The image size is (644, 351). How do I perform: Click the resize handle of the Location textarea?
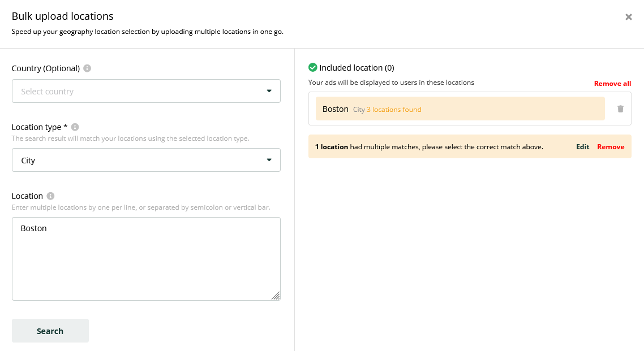click(275, 296)
